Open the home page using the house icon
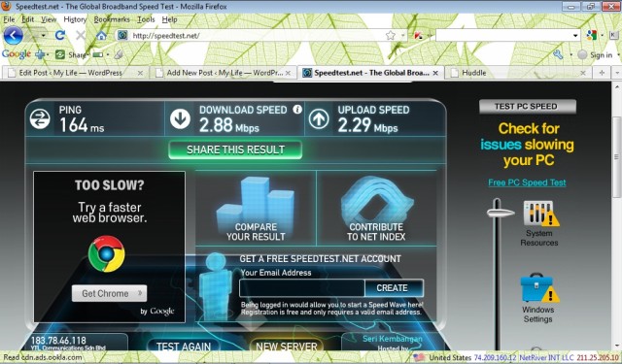The image size is (622, 364). (x=101, y=36)
